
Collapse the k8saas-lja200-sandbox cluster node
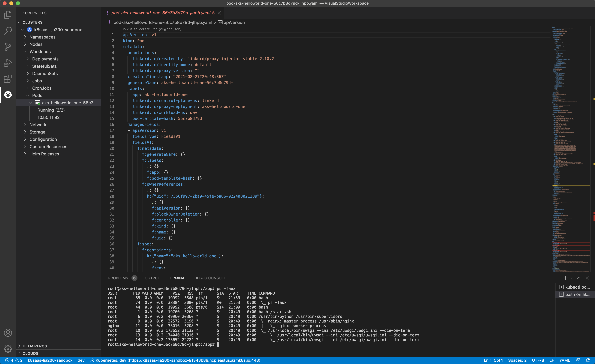coord(22,29)
